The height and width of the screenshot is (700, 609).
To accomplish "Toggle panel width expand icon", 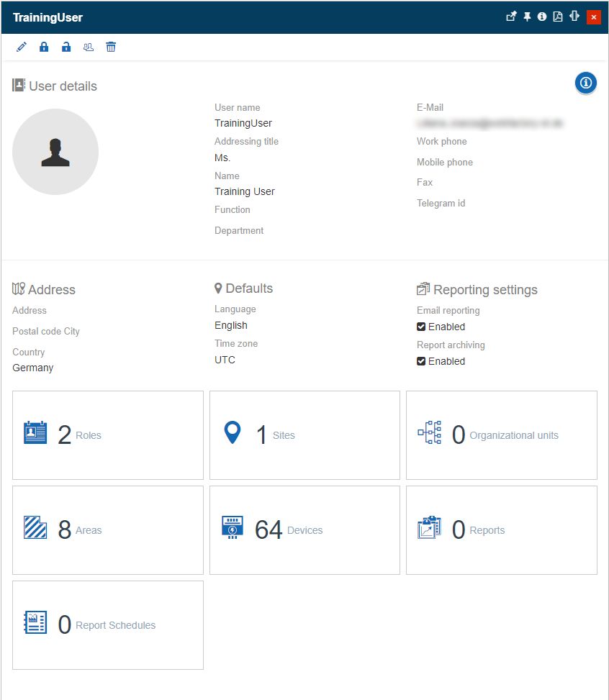I will (x=574, y=17).
